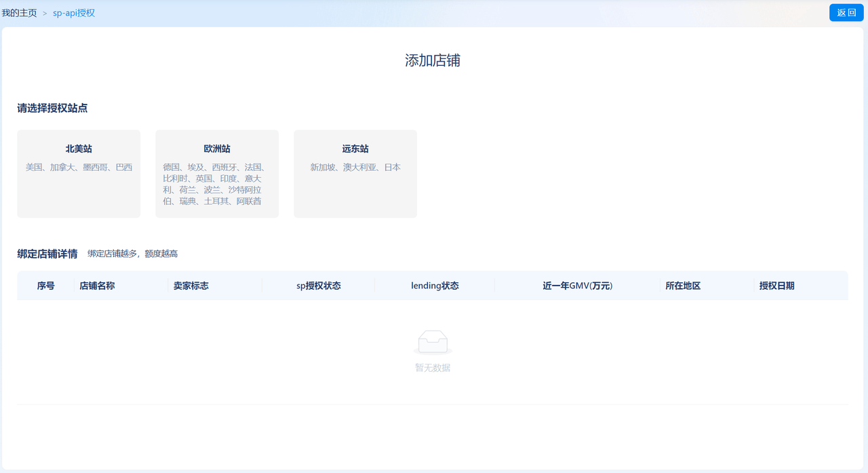
Task: Open the 我的主页 breadcrumb link
Action: coord(20,13)
